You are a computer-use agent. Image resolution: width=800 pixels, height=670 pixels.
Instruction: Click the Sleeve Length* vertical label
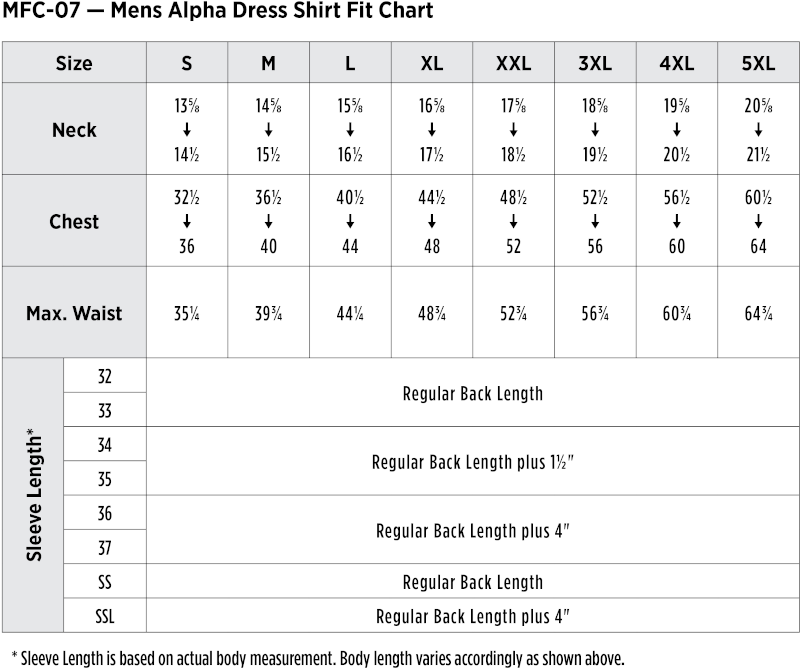(x=34, y=495)
